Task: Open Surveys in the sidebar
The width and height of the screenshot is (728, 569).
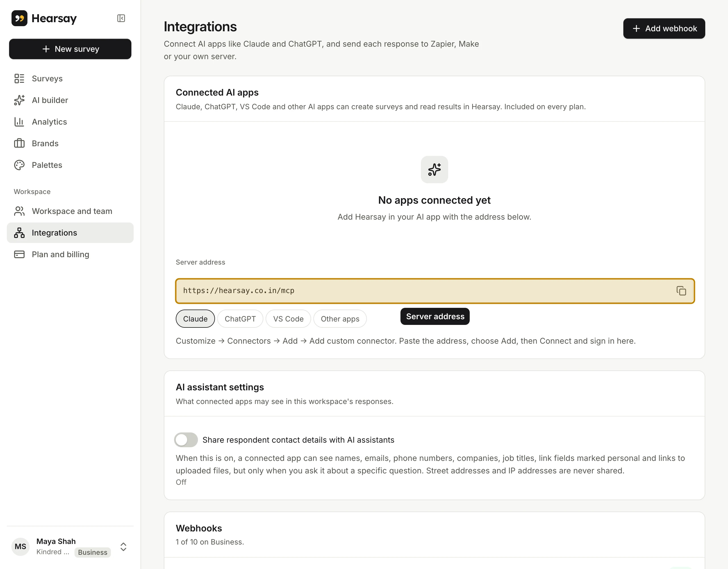Action: point(70,78)
